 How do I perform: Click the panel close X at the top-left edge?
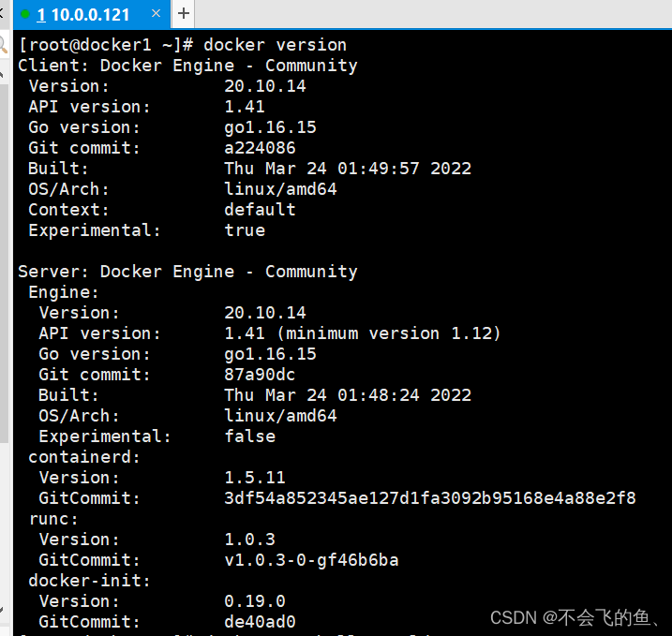[1, 14]
